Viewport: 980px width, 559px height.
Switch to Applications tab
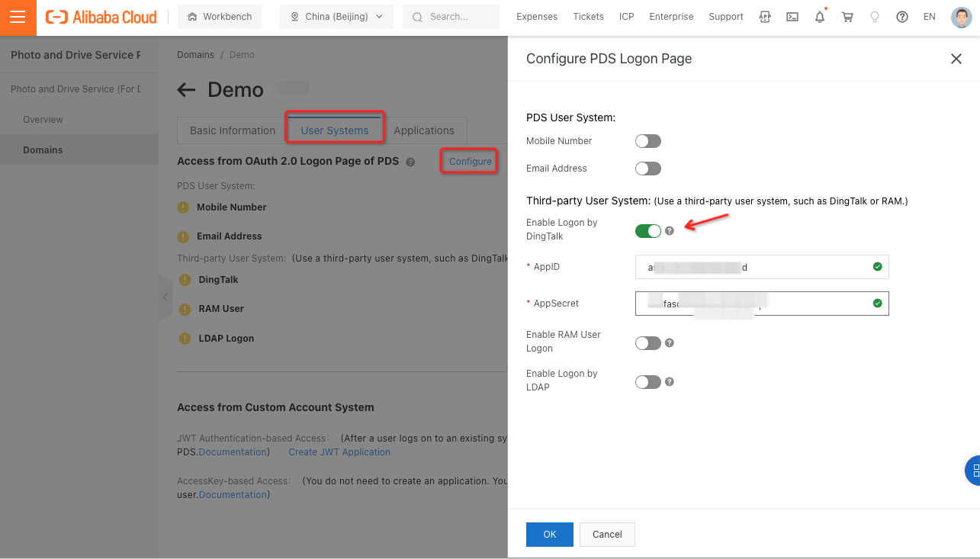(x=424, y=130)
